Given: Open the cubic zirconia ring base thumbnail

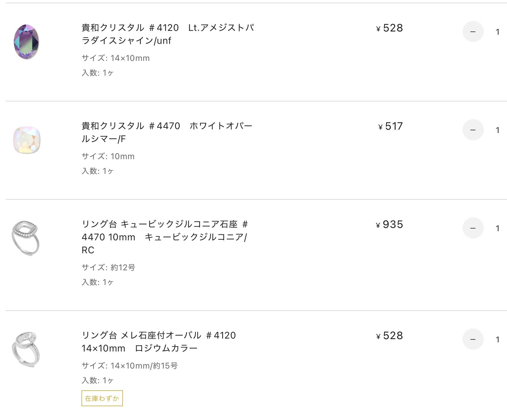Looking at the screenshot, I should pyautogui.click(x=26, y=238).
